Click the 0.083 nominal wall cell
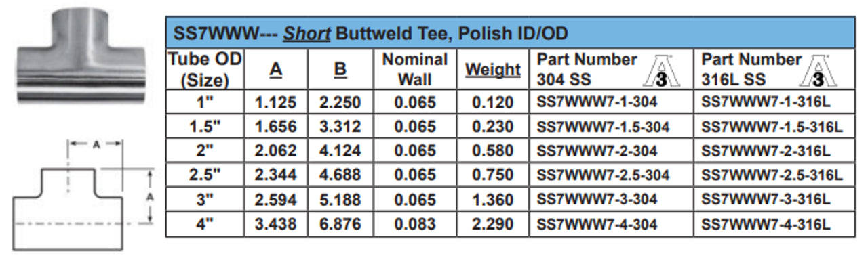The width and height of the screenshot is (868, 262). (414, 223)
